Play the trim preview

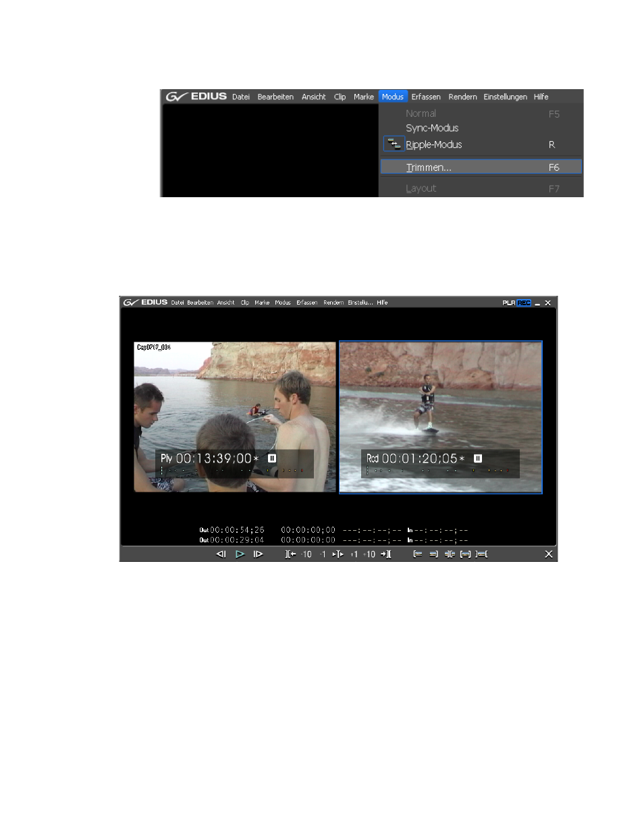240,554
